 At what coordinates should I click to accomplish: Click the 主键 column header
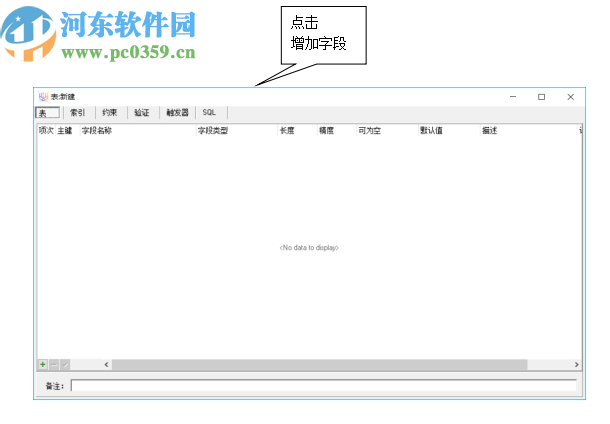tap(68, 130)
